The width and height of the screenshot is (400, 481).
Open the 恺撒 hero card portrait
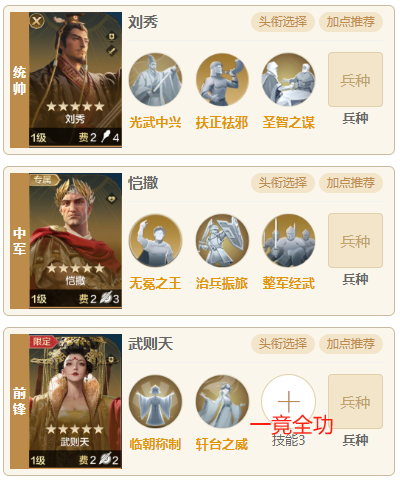pos(76,241)
